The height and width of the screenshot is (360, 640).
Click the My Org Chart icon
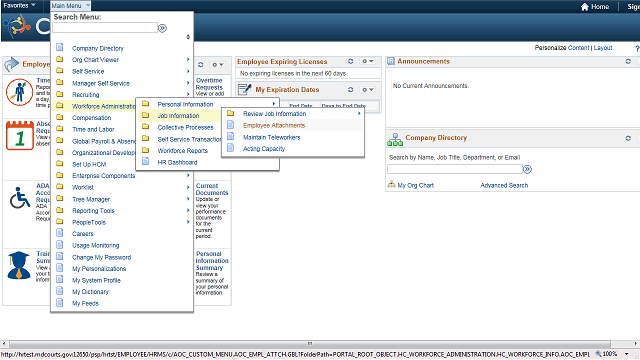(x=391, y=184)
